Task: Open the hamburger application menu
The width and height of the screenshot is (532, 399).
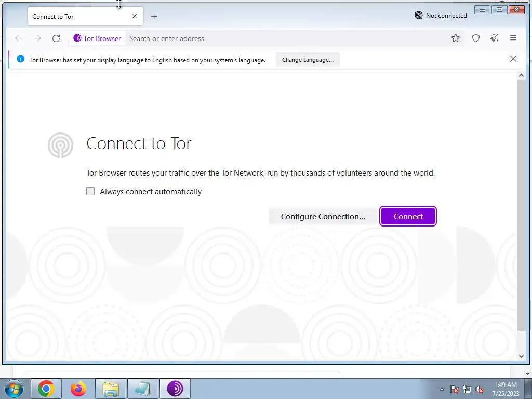Action: tap(513, 38)
